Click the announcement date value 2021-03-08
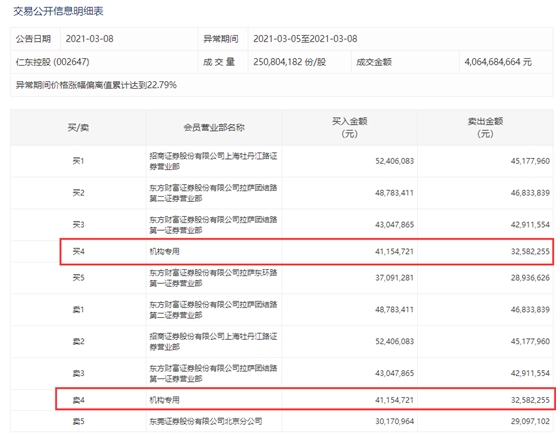 click(x=89, y=39)
